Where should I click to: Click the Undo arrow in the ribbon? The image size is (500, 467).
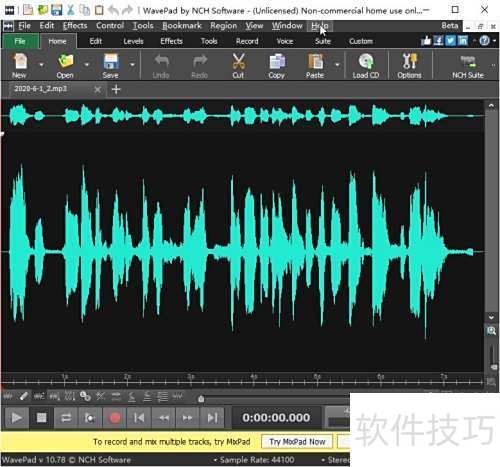click(161, 61)
